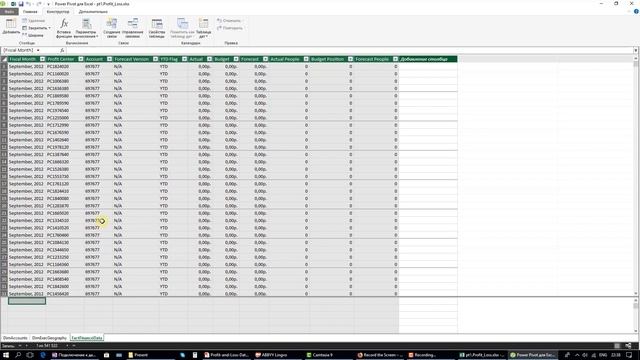Switch to the Home ribbon tab

click(x=30, y=11)
